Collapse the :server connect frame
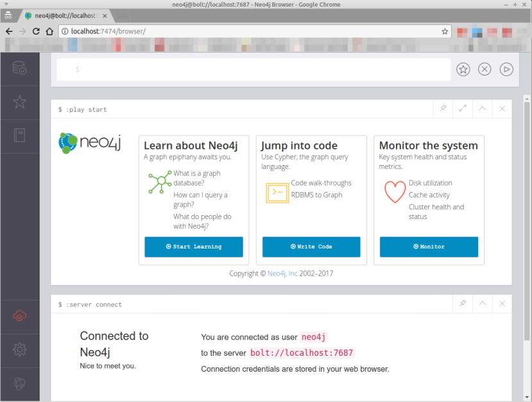Image resolution: width=532 pixels, height=402 pixels. tap(482, 304)
